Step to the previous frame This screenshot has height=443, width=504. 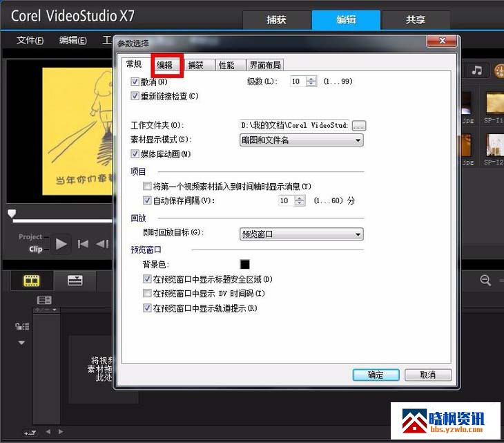[x=103, y=244]
